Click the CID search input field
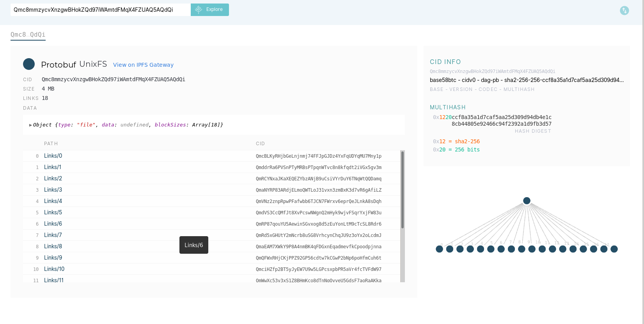 (101, 10)
